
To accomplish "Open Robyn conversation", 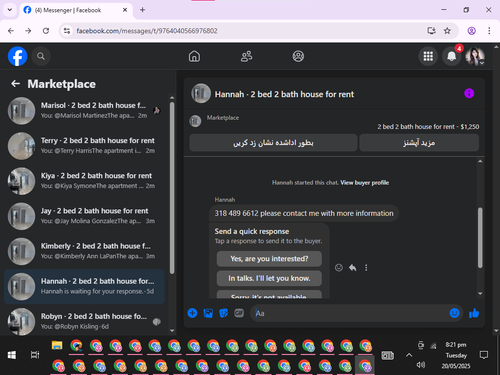I will pyautogui.click(x=84, y=321).
